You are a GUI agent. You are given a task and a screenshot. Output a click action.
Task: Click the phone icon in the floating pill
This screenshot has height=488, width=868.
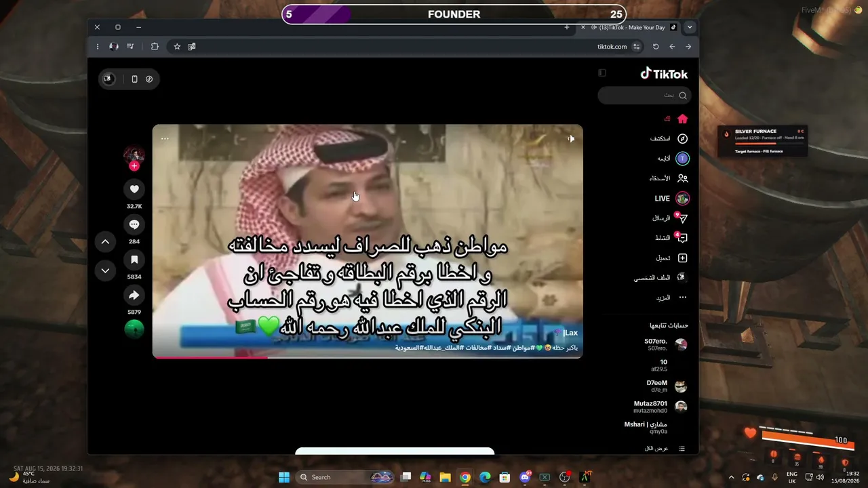(x=134, y=79)
